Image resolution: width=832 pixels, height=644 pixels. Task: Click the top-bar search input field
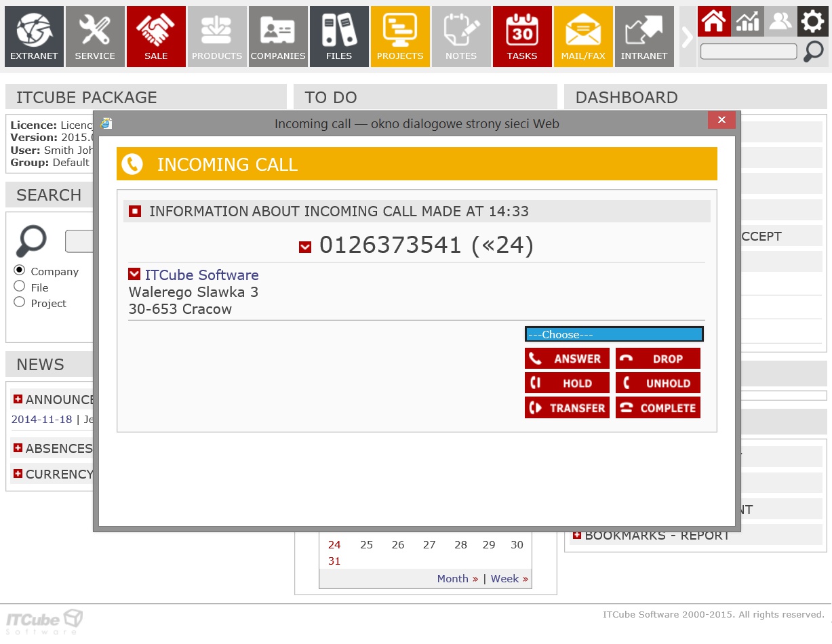pyautogui.click(x=749, y=52)
